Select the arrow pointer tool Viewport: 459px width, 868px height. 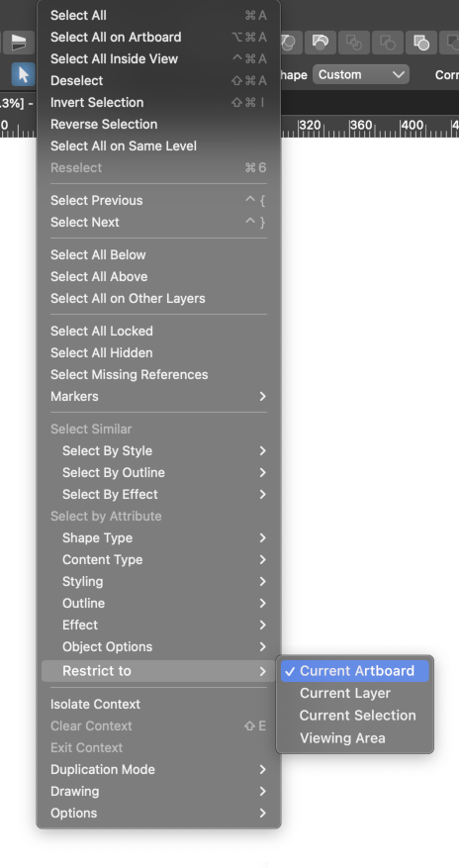pos(23,75)
